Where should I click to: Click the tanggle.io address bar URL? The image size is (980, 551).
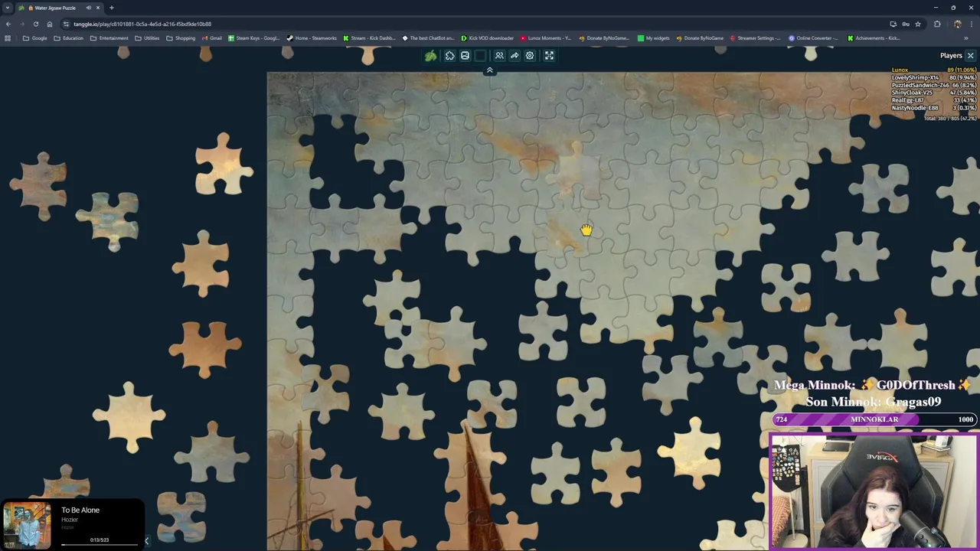[x=142, y=24]
